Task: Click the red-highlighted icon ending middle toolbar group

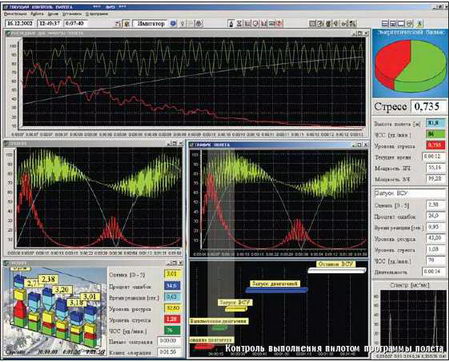Action: pyautogui.click(x=279, y=23)
